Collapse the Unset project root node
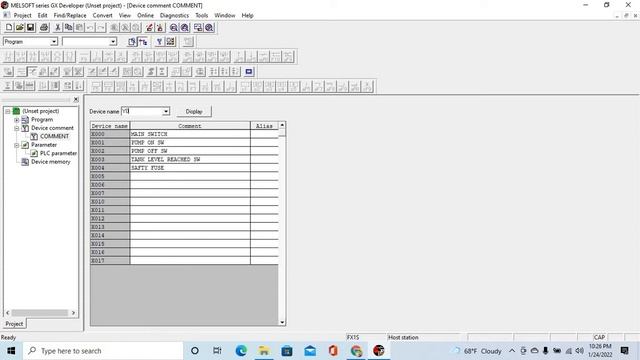This screenshot has width=640, height=360. (x=7, y=111)
